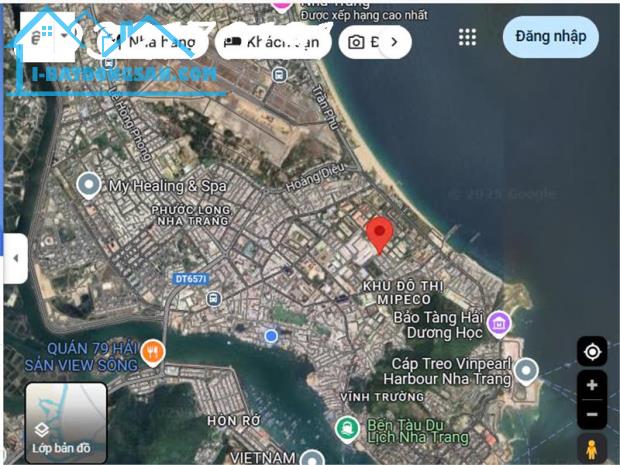Zoom in with the plus button
The image size is (620, 465).
click(592, 385)
